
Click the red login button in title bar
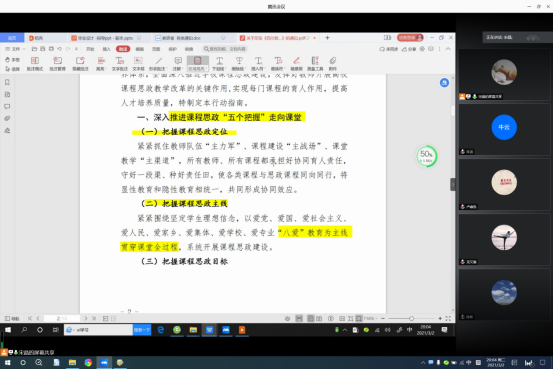click(x=410, y=37)
